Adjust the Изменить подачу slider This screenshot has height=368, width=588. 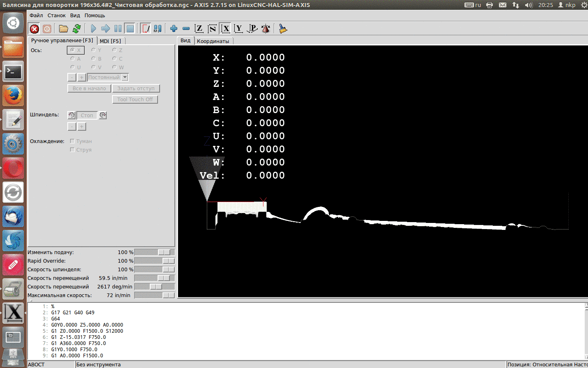pyautogui.click(x=154, y=252)
